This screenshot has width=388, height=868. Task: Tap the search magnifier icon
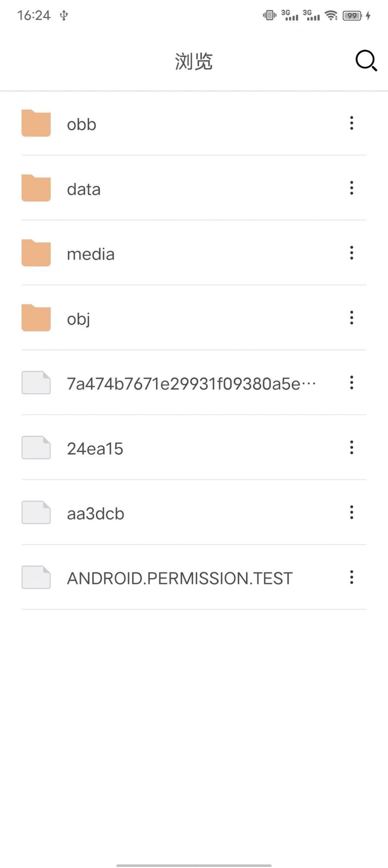click(x=366, y=61)
